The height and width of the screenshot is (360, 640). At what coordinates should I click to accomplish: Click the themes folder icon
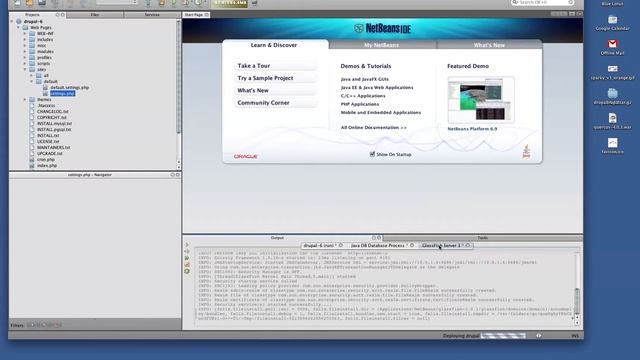[x=32, y=99]
